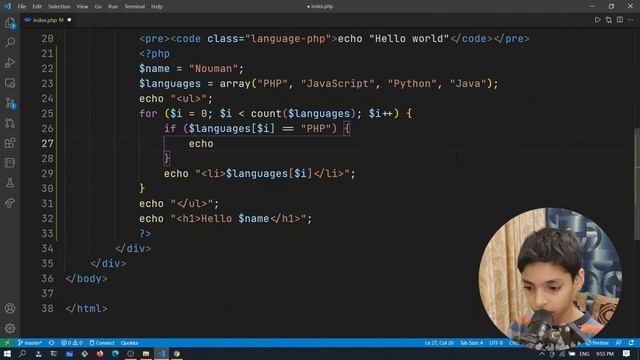Click the </html> tag on line 38

[87, 309]
